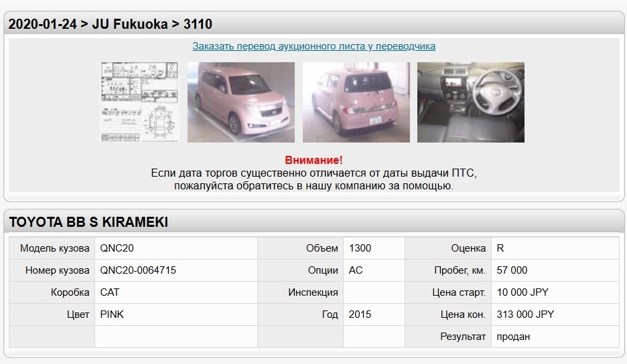
Task: Click the line containing 'даты выдачи ПТС'
Action: (314, 173)
